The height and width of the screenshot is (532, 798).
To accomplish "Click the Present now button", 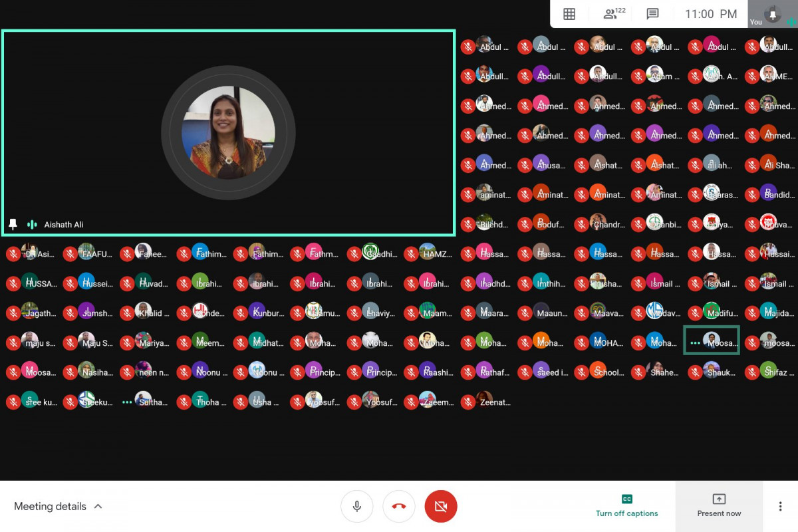I will coord(719,506).
